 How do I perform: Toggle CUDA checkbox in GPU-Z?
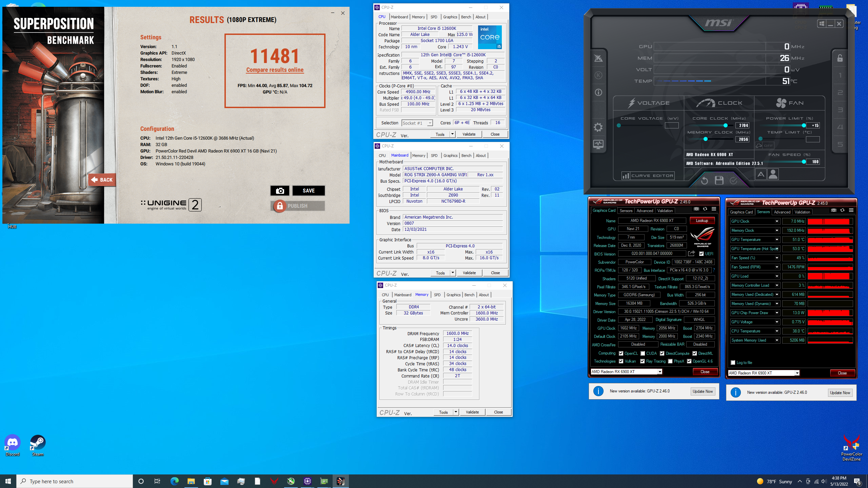tap(643, 353)
